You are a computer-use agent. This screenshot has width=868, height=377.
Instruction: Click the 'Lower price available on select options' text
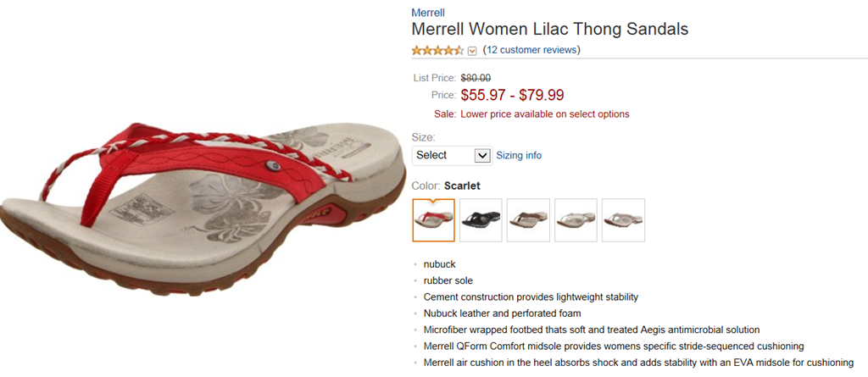pos(544,114)
